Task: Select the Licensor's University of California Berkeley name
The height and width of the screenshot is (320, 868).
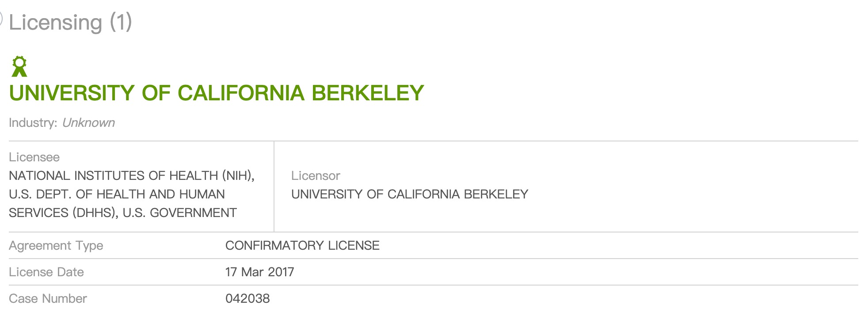Action: [409, 194]
